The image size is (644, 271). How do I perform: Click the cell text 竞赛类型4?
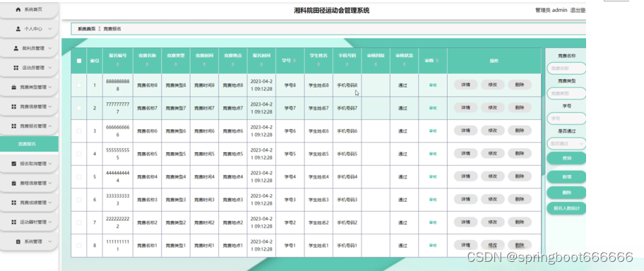[x=176, y=177]
